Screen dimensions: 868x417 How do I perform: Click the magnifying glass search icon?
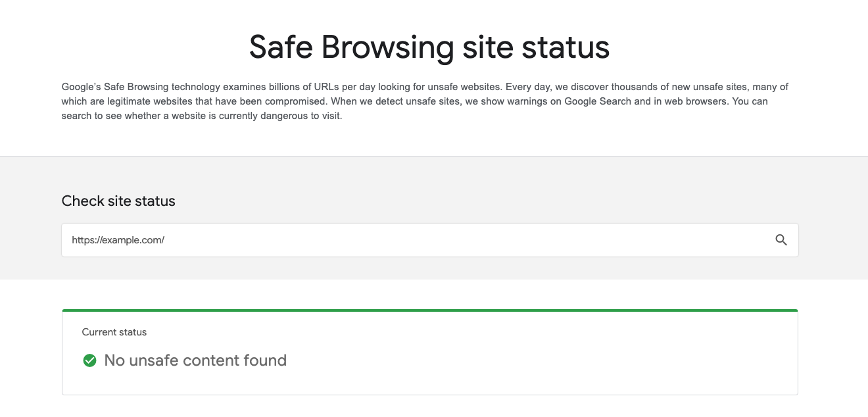tap(781, 239)
